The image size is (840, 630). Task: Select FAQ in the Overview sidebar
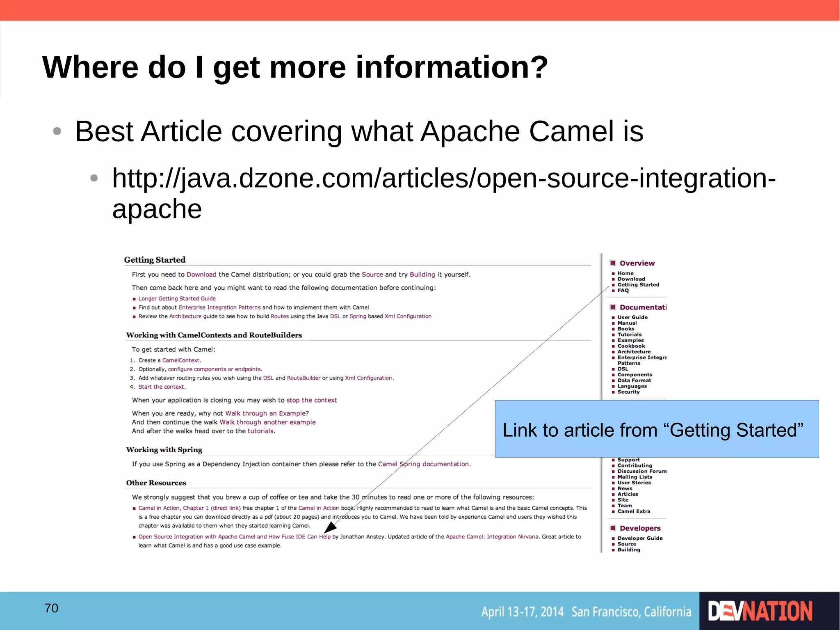pyautogui.click(x=623, y=291)
